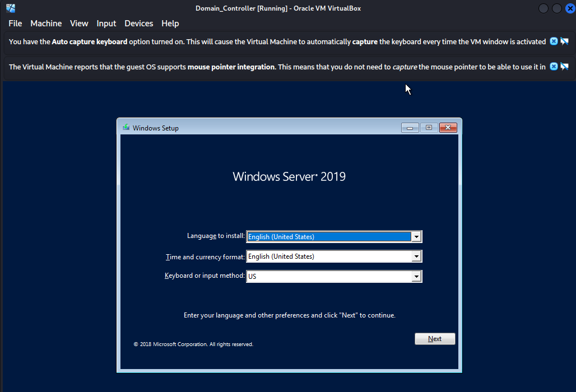Click the mouse pointer integration notification text
This screenshot has width=576, height=392.
click(277, 67)
